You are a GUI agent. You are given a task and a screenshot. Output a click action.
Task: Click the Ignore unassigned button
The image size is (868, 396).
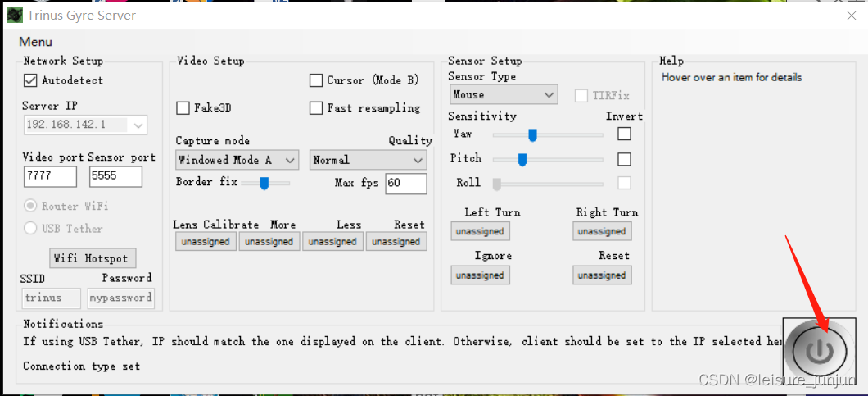click(481, 275)
